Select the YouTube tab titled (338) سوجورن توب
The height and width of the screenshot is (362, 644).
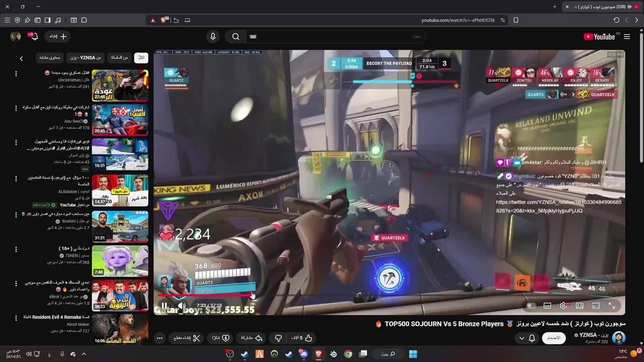(602, 7)
